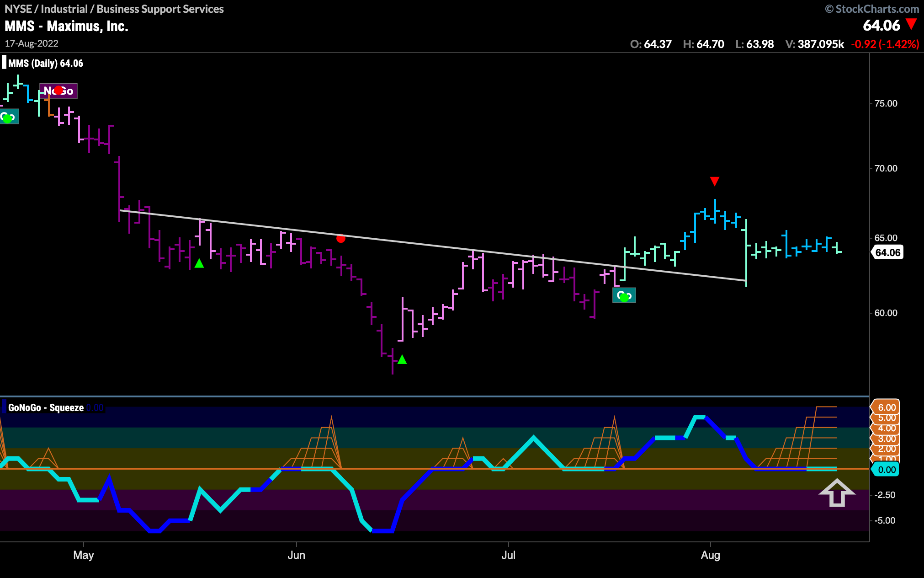The width and height of the screenshot is (924, 578).
Task: Click the -5.00 oscillator axis label
Action: (x=885, y=520)
